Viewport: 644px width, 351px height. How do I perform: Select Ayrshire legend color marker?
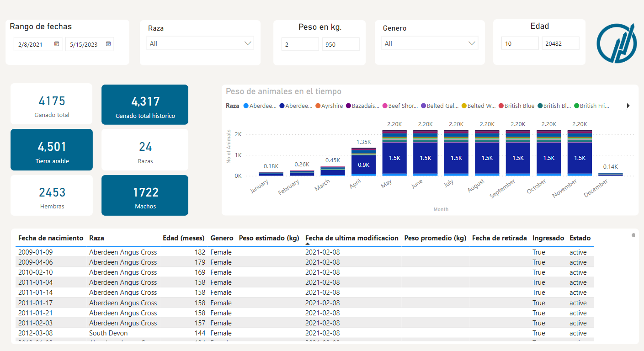(x=318, y=106)
